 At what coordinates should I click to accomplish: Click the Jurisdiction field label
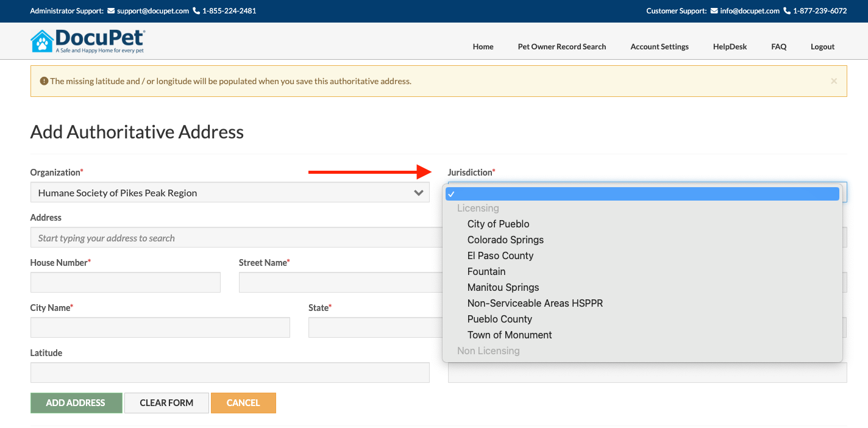click(472, 173)
